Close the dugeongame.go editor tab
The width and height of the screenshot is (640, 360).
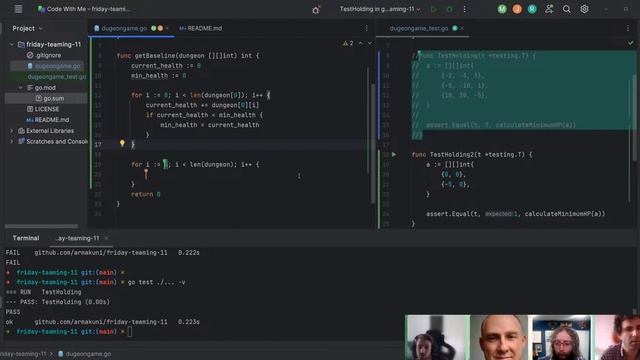[x=167, y=28]
